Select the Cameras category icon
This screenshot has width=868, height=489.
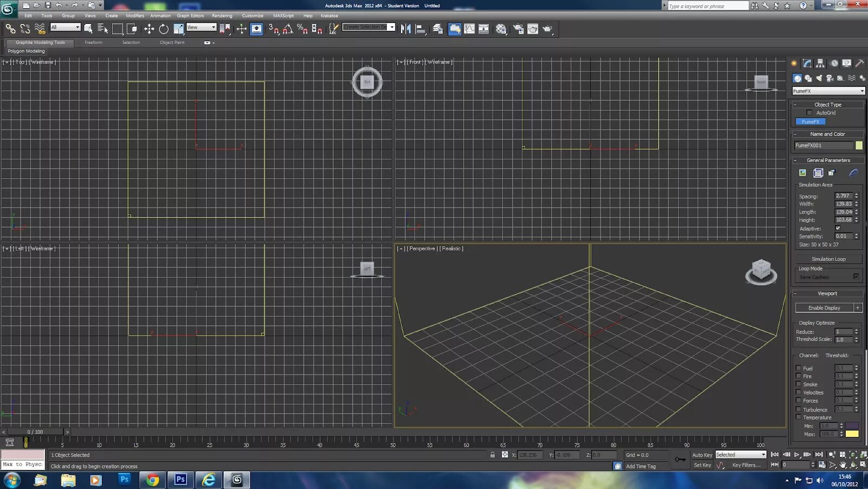(x=829, y=78)
